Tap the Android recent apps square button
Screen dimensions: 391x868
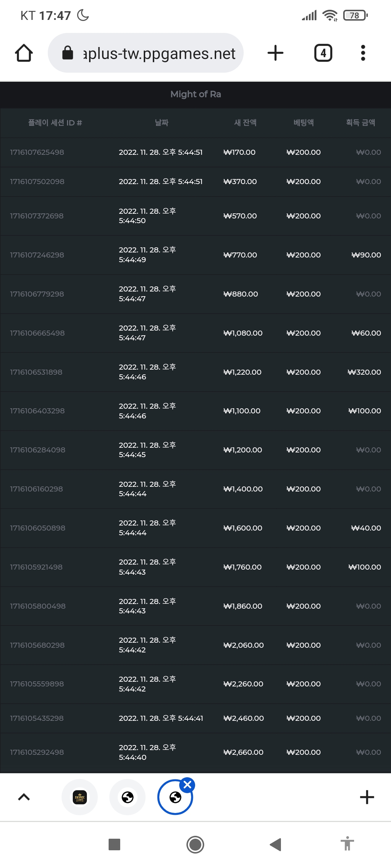point(114,845)
